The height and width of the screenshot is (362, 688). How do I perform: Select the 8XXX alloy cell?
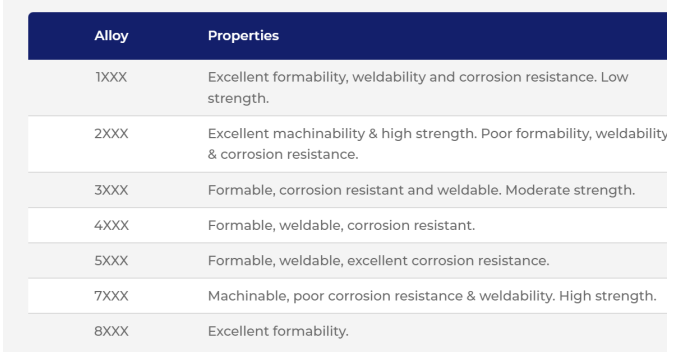(111, 331)
